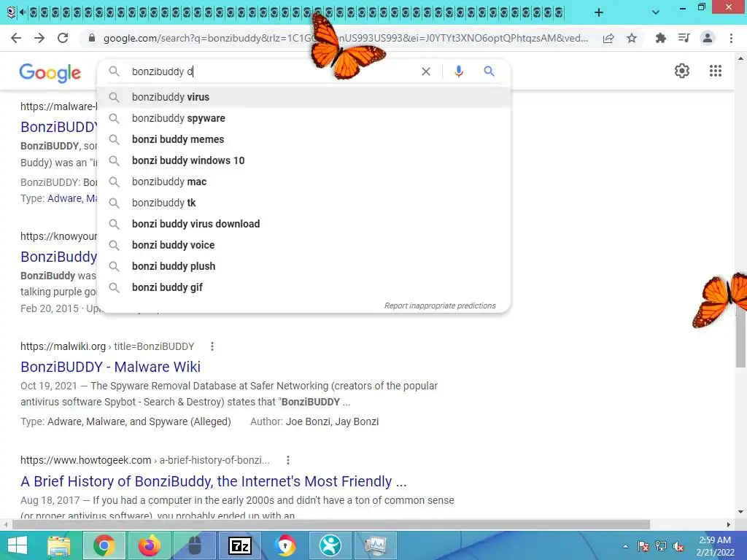Open the Chrome profile avatar

pyautogui.click(x=708, y=38)
